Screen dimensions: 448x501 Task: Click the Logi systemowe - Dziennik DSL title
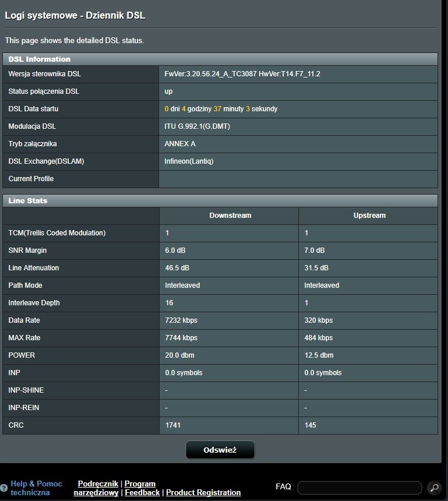[x=75, y=16]
